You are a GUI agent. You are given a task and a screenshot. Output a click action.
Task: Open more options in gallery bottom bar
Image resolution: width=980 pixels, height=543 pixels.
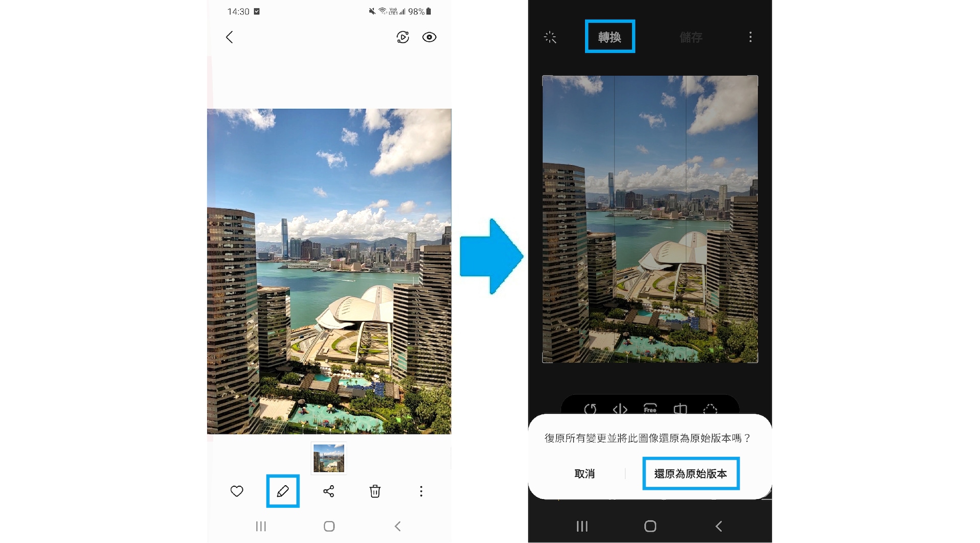(421, 491)
